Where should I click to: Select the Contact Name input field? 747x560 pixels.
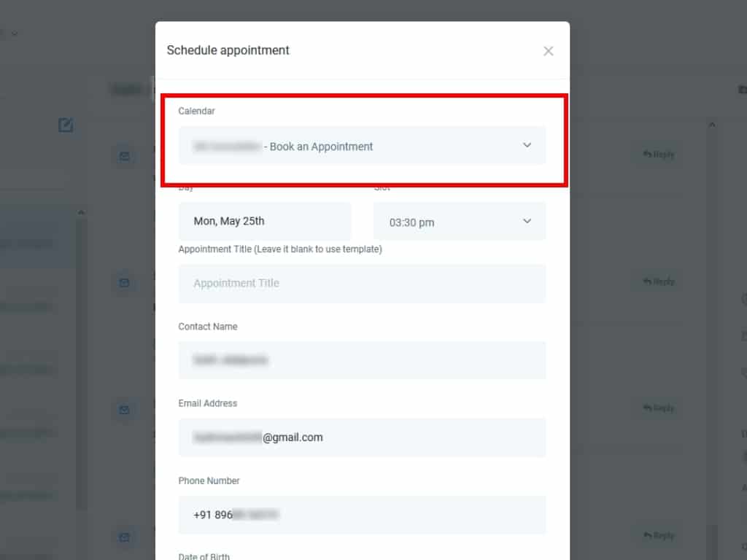coord(362,360)
